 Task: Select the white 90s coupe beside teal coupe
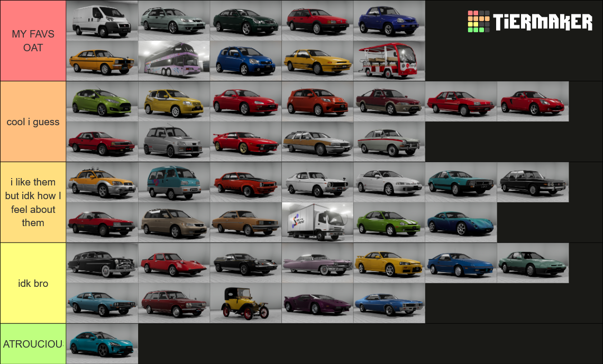tap(389, 182)
